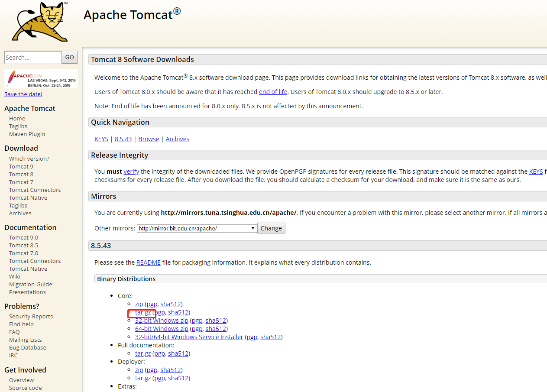Open Tomcat 7.0 documentation link

pyautogui.click(x=24, y=253)
